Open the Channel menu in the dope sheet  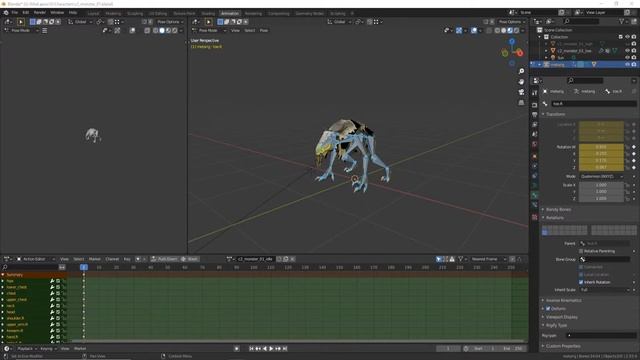pos(112,259)
